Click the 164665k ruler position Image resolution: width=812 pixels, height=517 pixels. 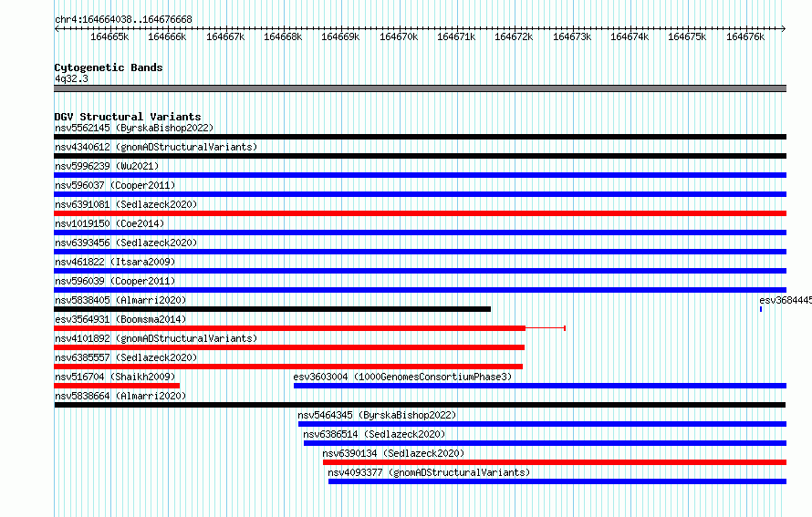pyautogui.click(x=109, y=36)
